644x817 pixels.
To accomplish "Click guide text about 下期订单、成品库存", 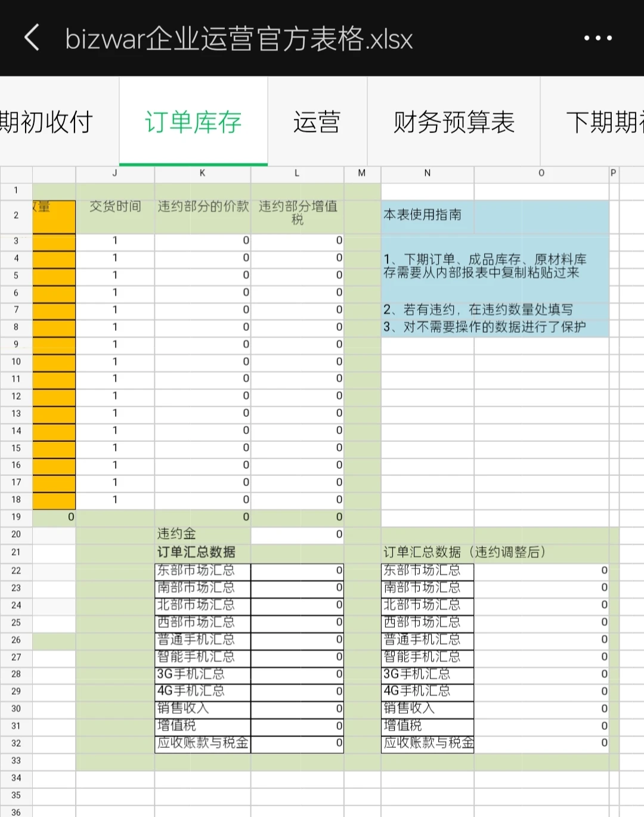I will click(x=485, y=266).
